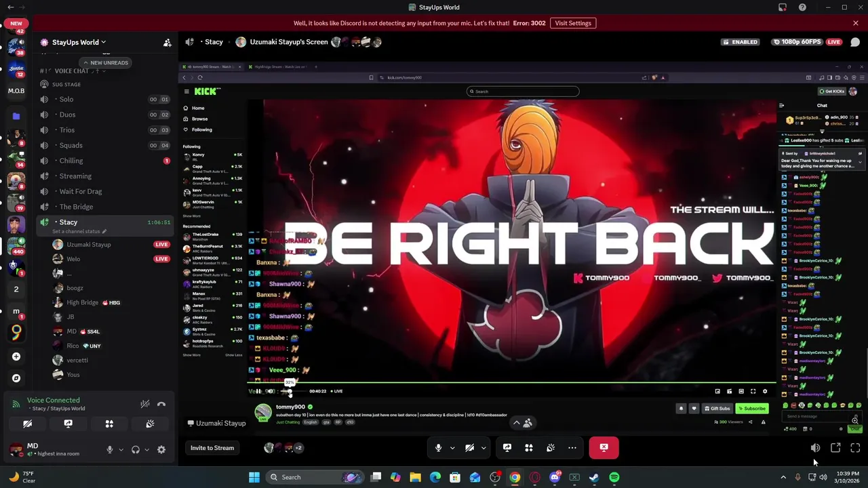Viewport: 868px width, 488px height.
Task: Join the Solo voice channel
Action: pyautogui.click(x=105, y=100)
